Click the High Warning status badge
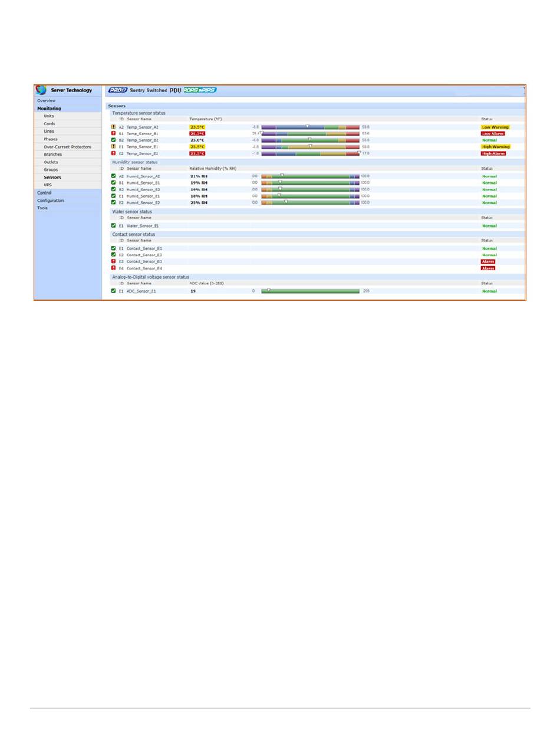 pos(496,147)
